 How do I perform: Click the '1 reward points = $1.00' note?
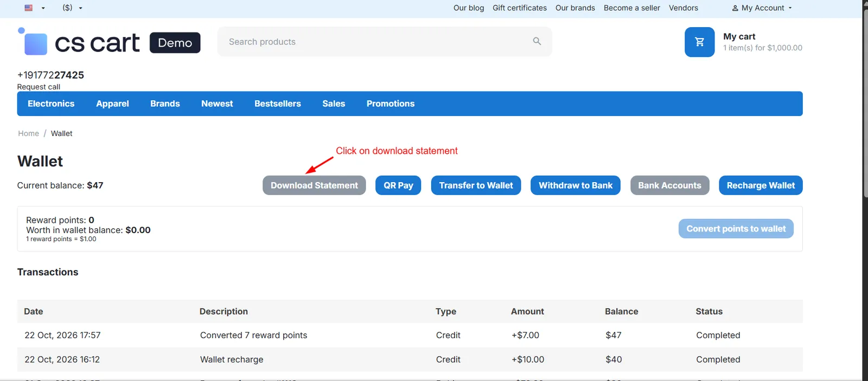click(x=61, y=239)
